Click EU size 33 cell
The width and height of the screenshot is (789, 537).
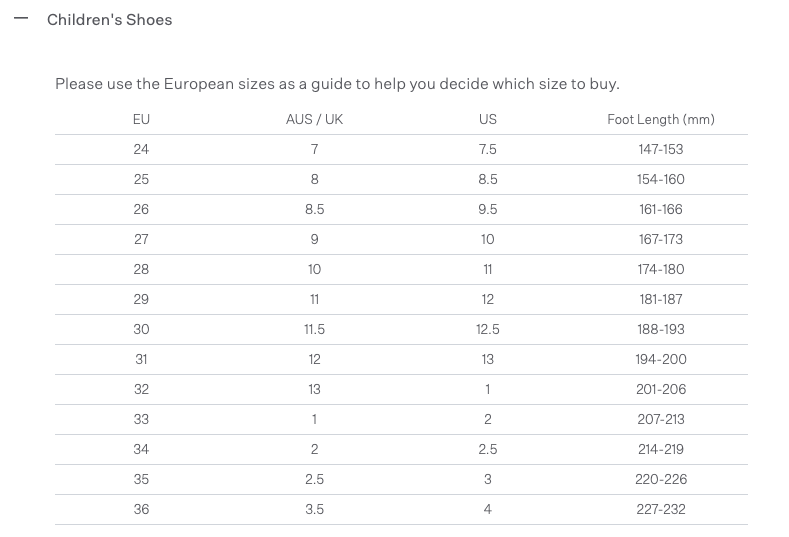point(141,419)
